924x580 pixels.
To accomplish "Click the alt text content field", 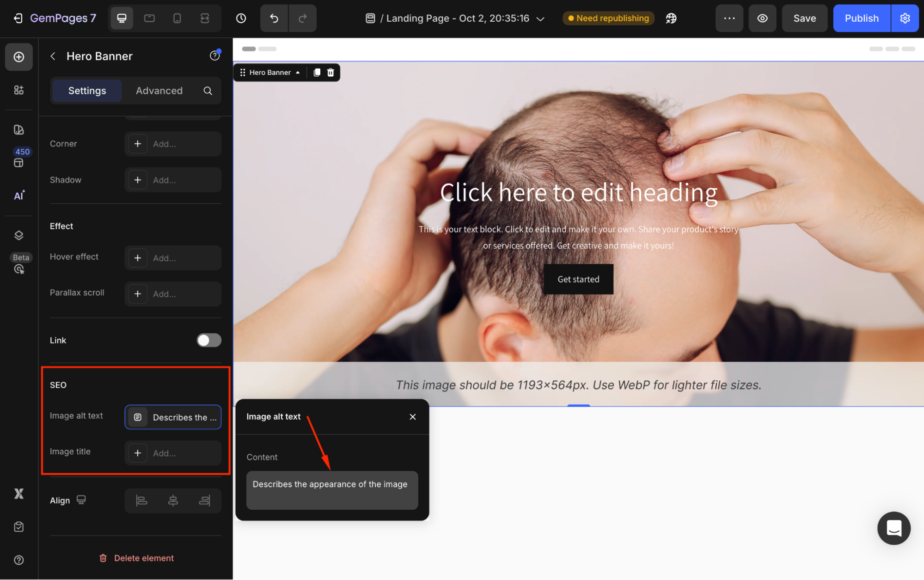I will point(332,490).
